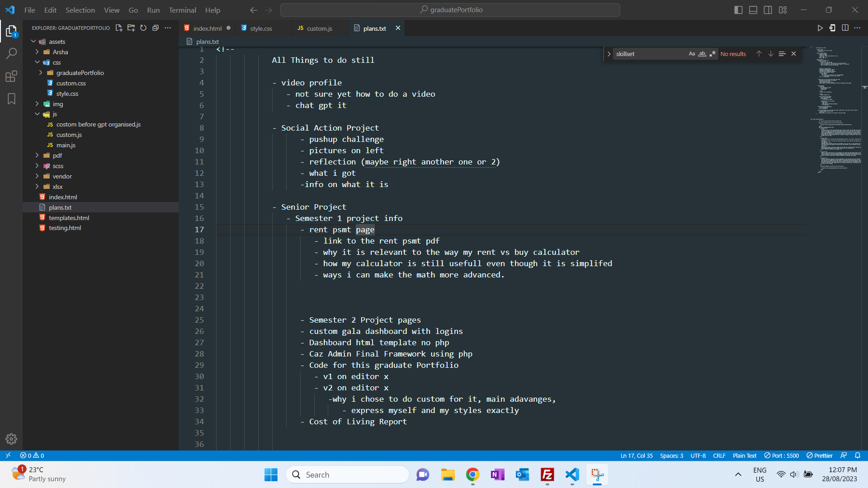The image size is (868, 488).
Task: Collapse the css folder
Action: (100, 62)
